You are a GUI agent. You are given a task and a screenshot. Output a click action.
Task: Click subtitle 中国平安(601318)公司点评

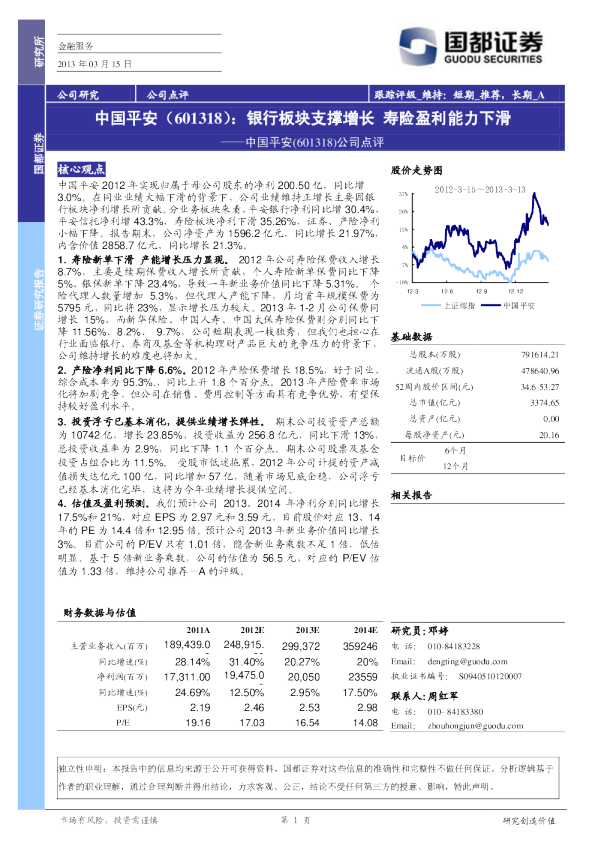coord(315,142)
